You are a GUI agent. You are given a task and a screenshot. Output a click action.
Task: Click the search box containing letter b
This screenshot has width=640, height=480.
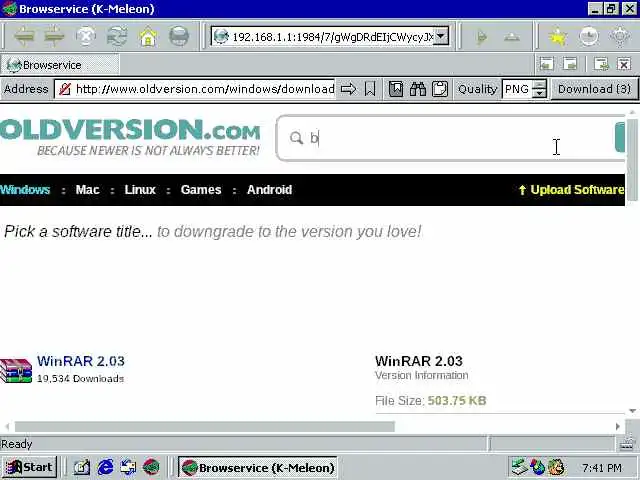coord(449,138)
